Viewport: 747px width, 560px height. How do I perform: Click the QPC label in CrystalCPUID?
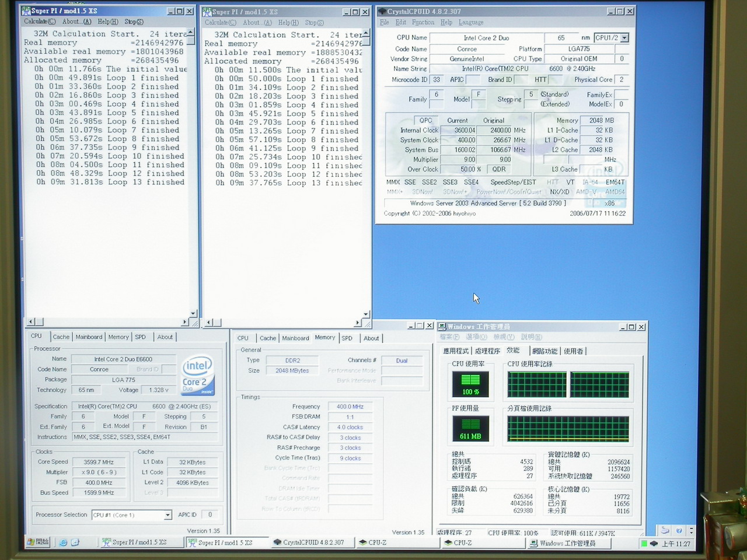pyautogui.click(x=427, y=120)
